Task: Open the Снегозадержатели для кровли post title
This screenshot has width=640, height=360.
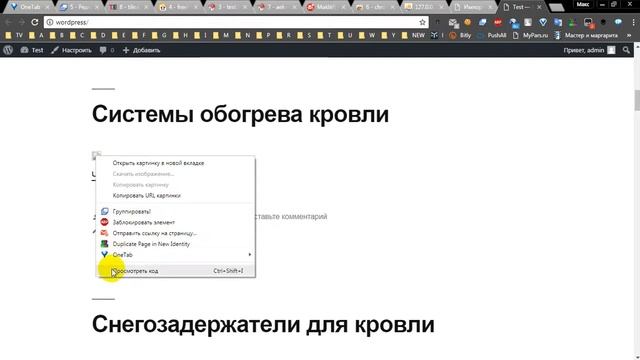Action: (x=263, y=324)
